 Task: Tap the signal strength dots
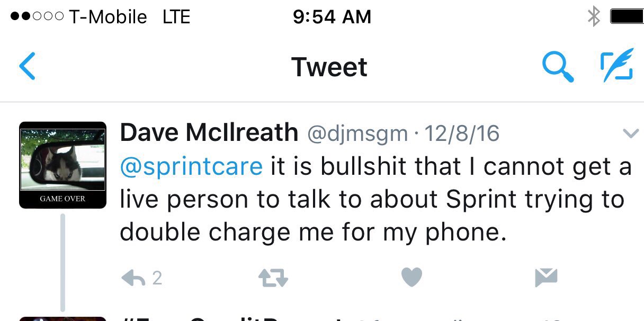tap(37, 17)
